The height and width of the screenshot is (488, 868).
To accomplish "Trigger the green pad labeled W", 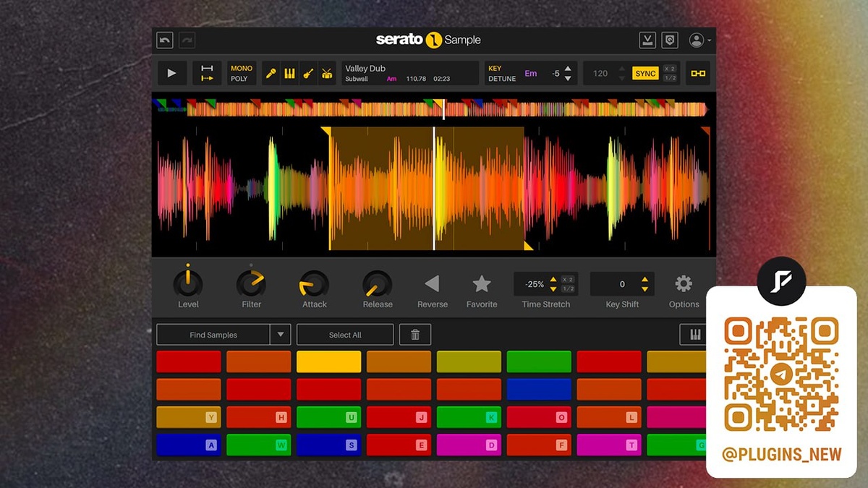I will 259,445.
